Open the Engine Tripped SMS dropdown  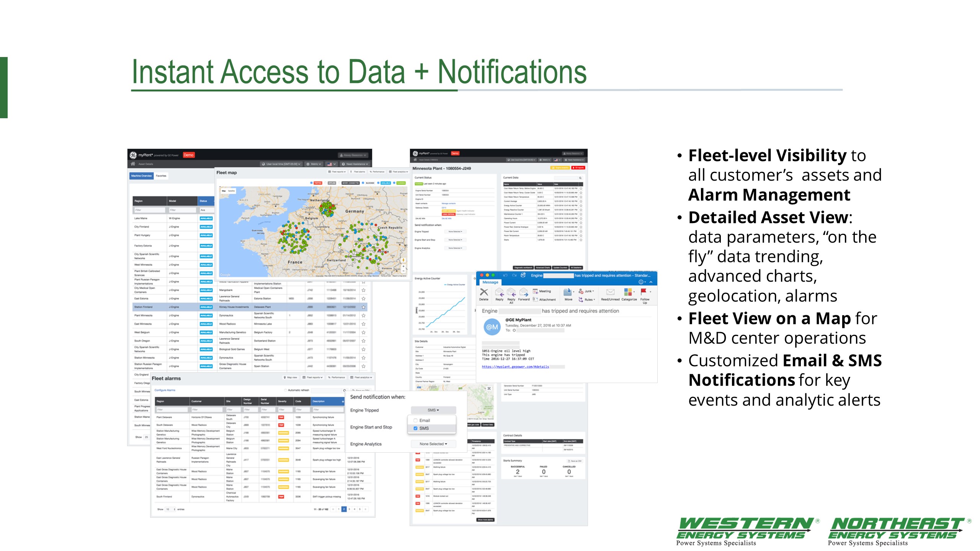coord(433,410)
